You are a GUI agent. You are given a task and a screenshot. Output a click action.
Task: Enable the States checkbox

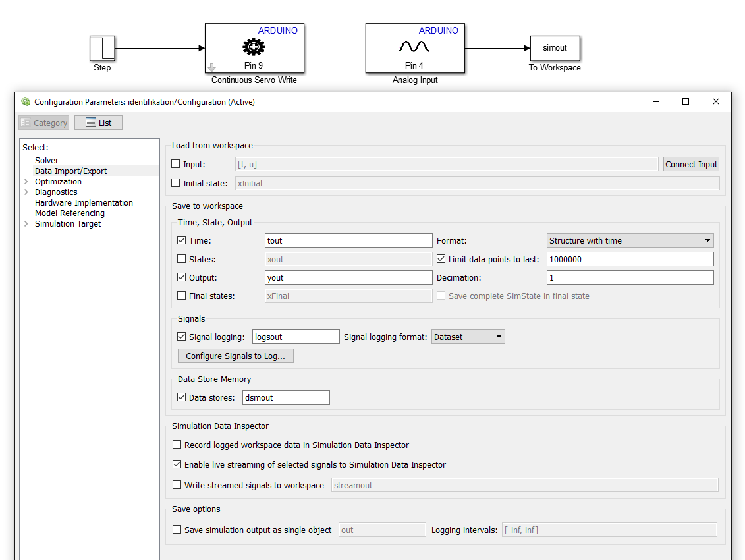pos(182,260)
